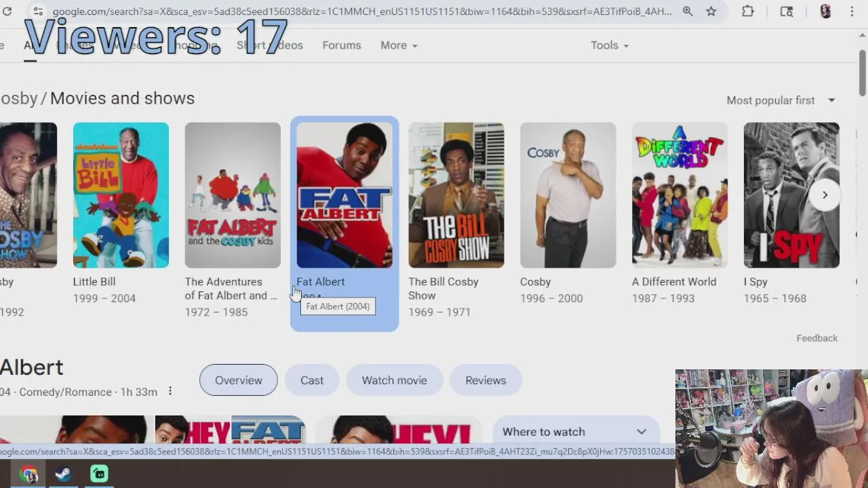Viewport: 868px width, 488px height.
Task: Switch to the Forums search tab
Action: tap(342, 45)
